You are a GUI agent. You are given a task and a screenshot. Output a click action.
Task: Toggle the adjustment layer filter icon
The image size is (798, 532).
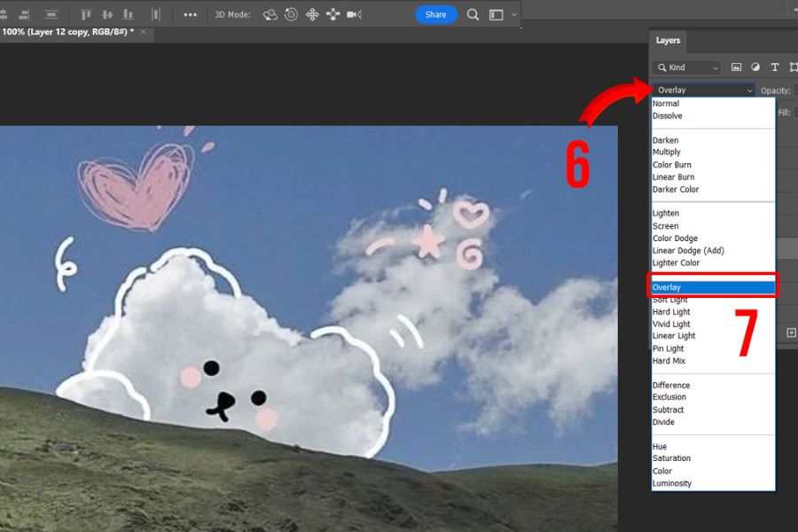pos(755,67)
